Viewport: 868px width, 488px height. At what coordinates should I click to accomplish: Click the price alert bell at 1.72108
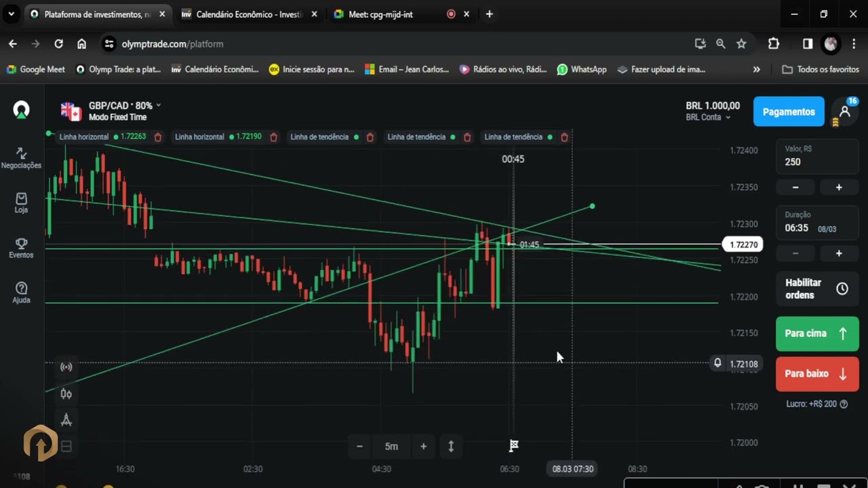pyautogui.click(x=717, y=363)
